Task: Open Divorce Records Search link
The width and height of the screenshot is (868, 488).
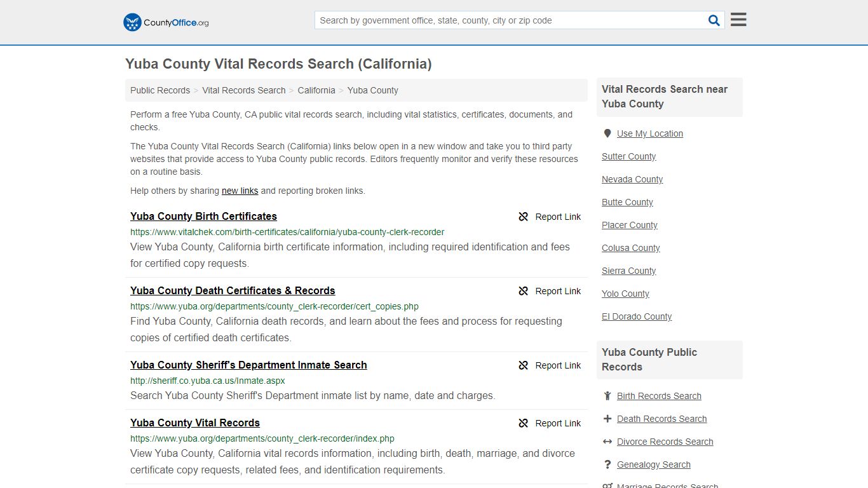Action: coord(665,442)
